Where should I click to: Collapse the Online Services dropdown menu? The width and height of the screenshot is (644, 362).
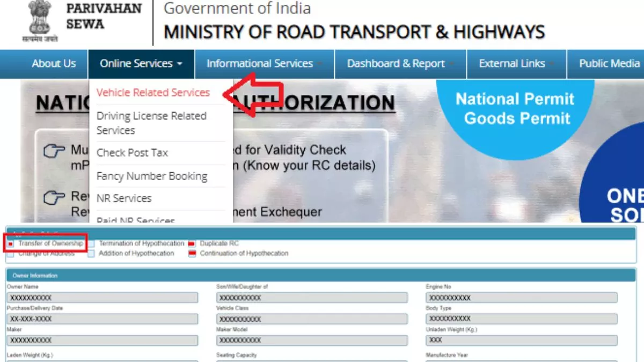(x=141, y=64)
